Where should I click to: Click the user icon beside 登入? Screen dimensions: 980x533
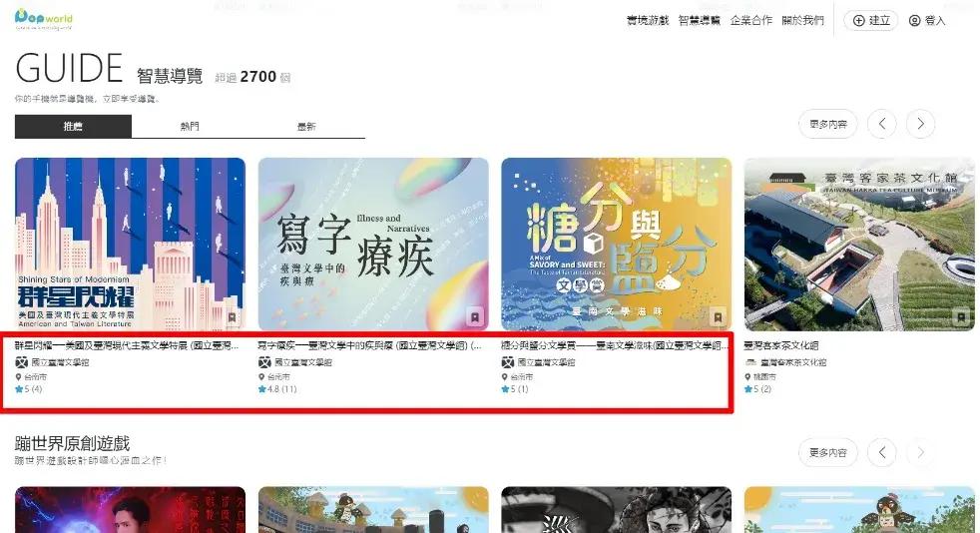click(914, 21)
